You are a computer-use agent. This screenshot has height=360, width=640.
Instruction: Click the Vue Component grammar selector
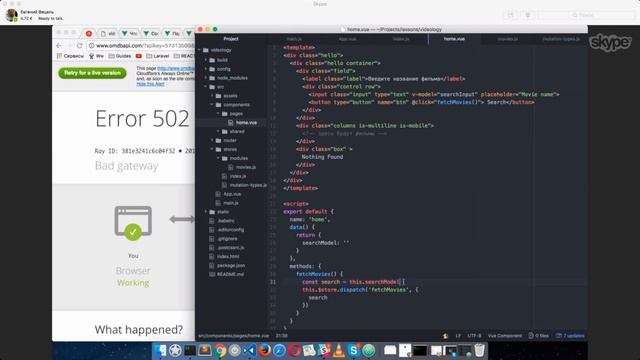(504, 336)
